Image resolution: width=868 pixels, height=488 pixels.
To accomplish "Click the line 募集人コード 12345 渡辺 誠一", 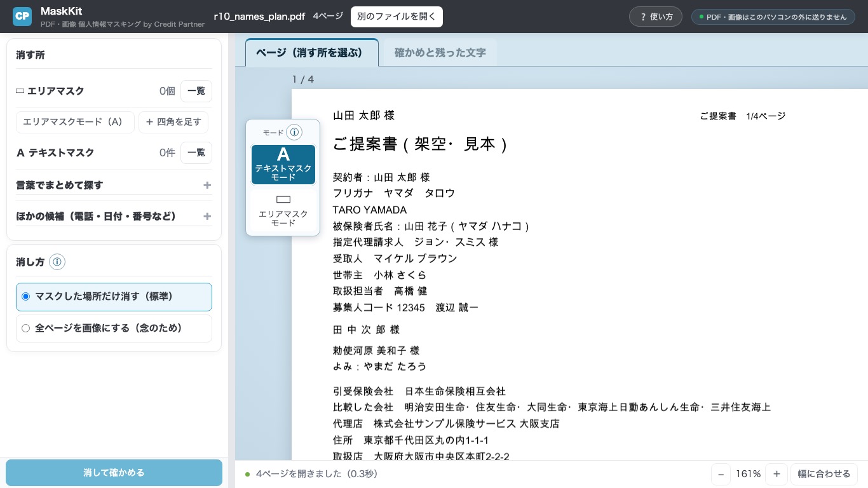I will [x=405, y=308].
